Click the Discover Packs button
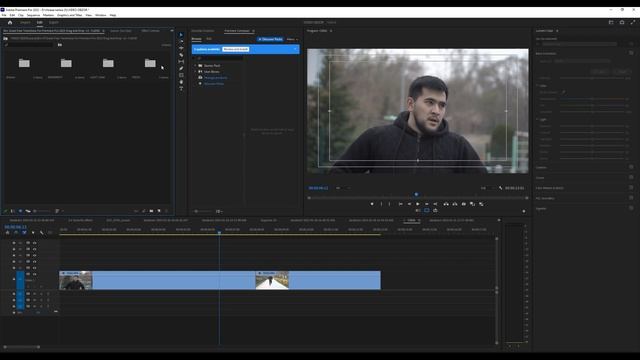Viewport: 640px width, 360px height. [270, 39]
